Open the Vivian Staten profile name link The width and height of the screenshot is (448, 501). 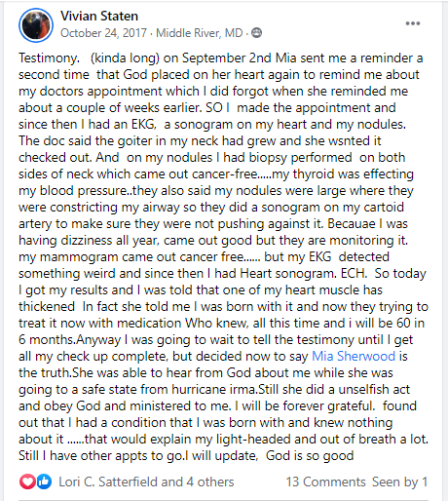pyautogui.click(x=99, y=16)
